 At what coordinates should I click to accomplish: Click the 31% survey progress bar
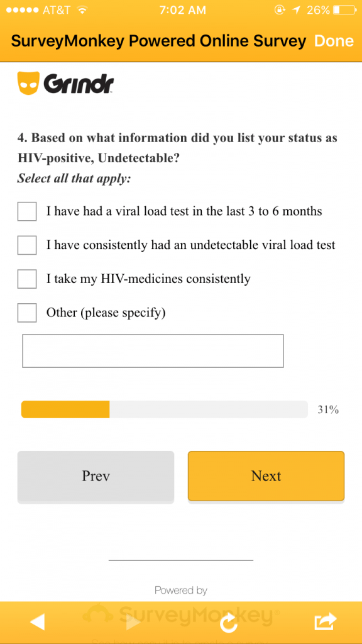pyautogui.click(x=164, y=409)
